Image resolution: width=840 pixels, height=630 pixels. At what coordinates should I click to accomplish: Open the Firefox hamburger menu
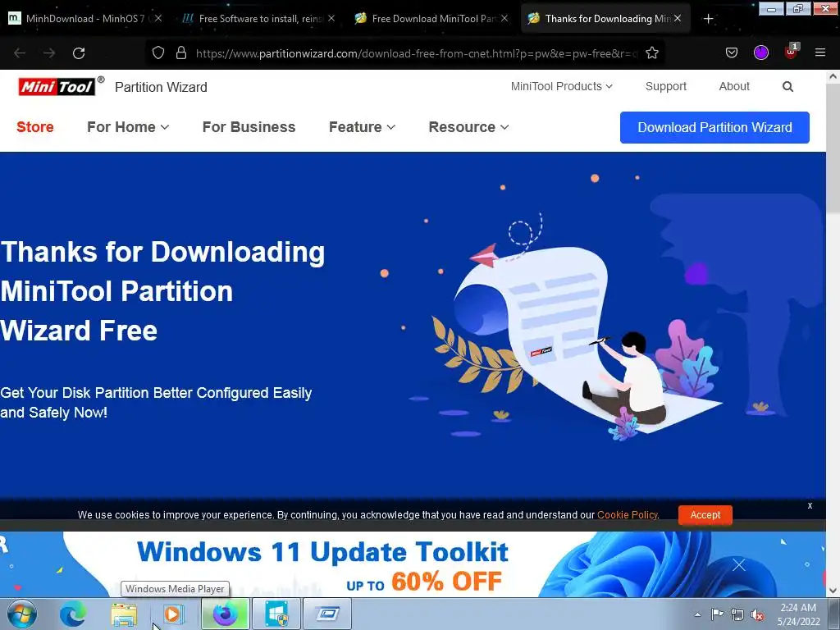(820, 52)
